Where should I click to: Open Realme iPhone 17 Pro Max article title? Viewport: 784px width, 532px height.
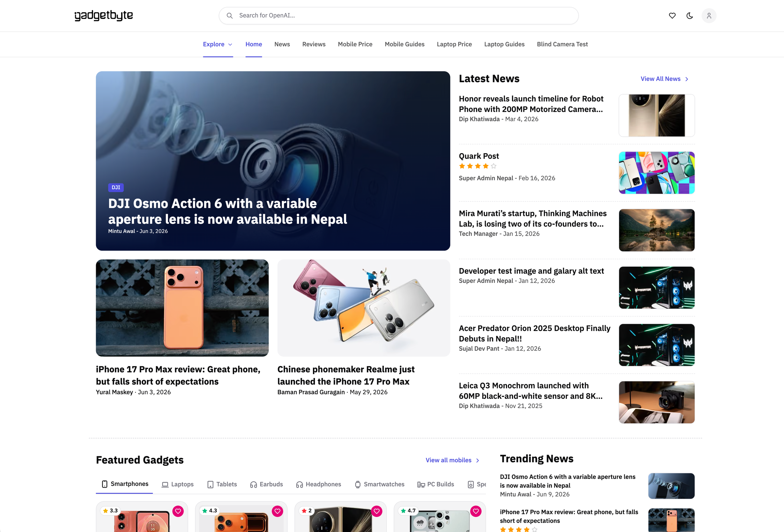point(346,375)
